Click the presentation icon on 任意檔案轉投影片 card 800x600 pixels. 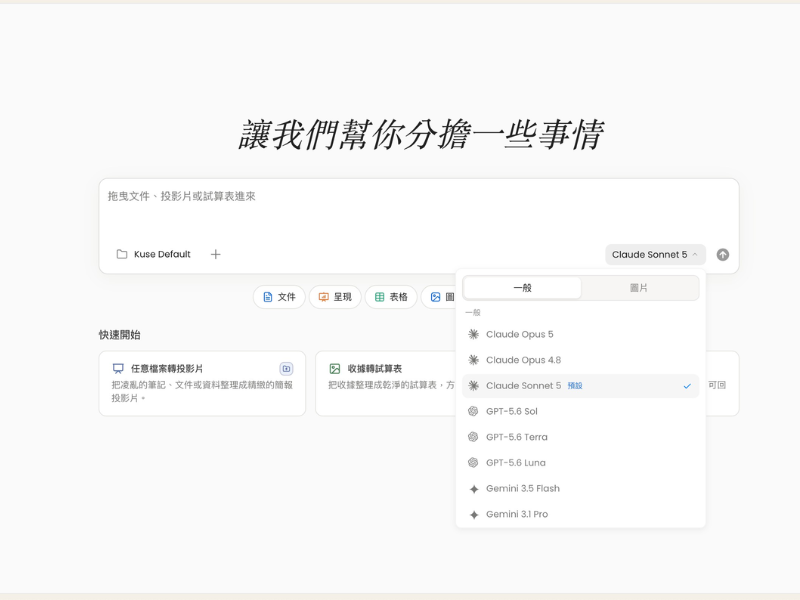pos(118,368)
